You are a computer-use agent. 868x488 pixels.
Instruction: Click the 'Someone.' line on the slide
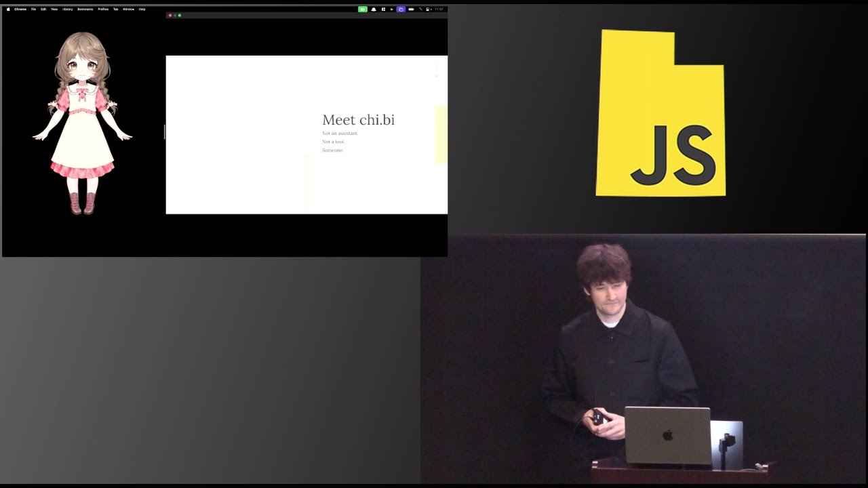[x=333, y=150]
